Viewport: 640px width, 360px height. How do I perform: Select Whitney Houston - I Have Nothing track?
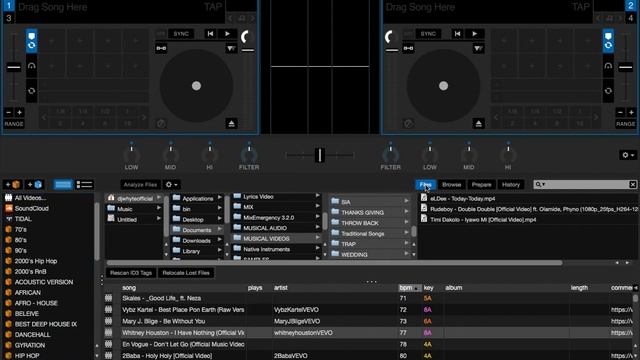[x=183, y=333]
